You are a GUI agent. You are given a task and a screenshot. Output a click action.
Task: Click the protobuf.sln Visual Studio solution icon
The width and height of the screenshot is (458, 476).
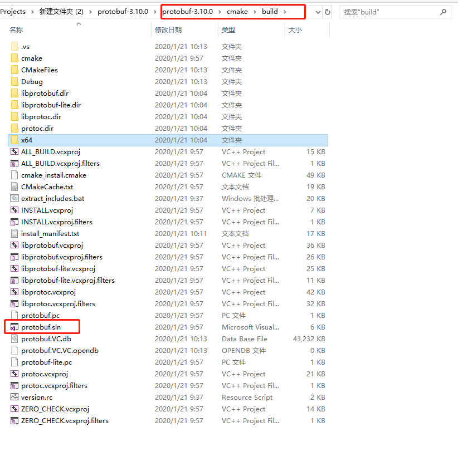(14, 327)
